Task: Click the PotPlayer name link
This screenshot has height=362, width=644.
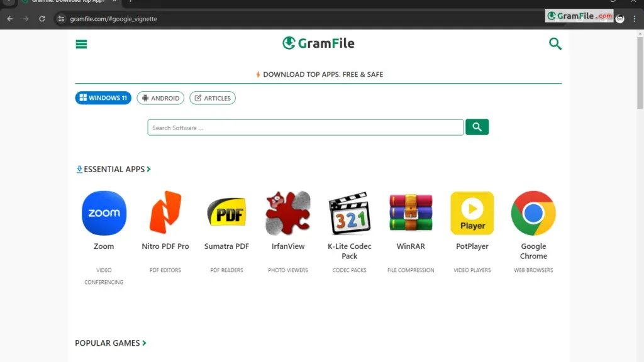Action: pyautogui.click(x=472, y=246)
